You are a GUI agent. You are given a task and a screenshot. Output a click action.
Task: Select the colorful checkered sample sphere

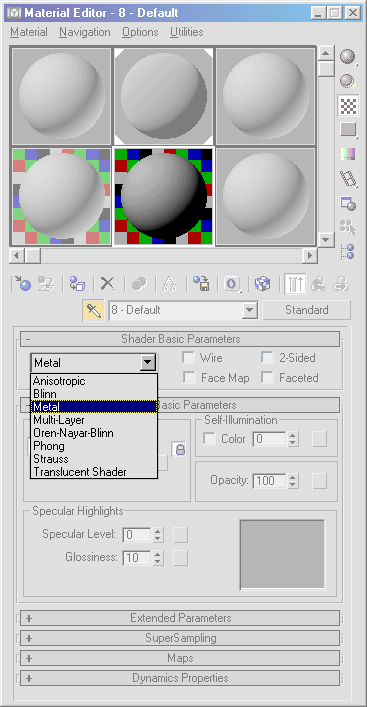[x=163, y=197]
